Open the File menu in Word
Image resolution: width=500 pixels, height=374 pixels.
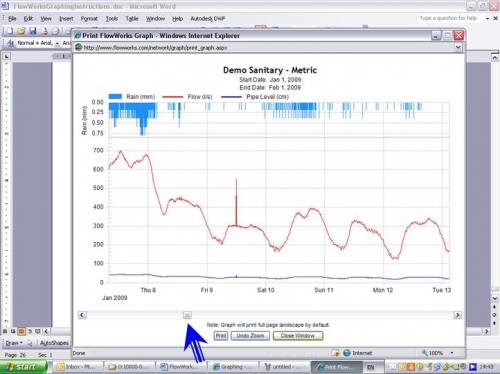[12, 19]
